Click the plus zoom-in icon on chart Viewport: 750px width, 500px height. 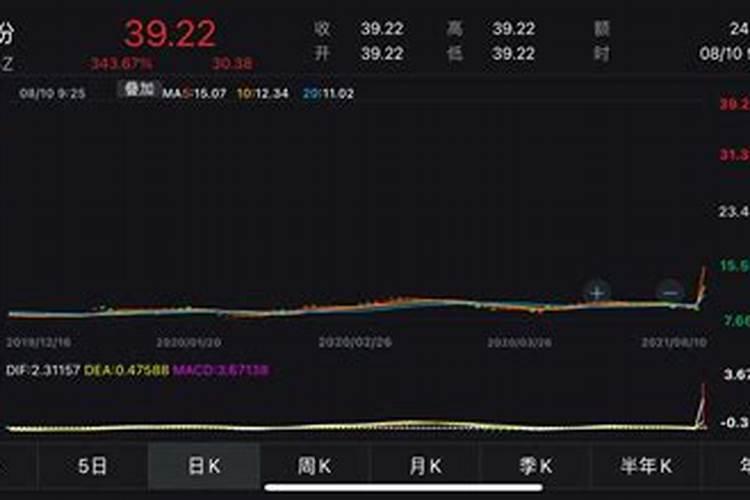[x=597, y=292]
